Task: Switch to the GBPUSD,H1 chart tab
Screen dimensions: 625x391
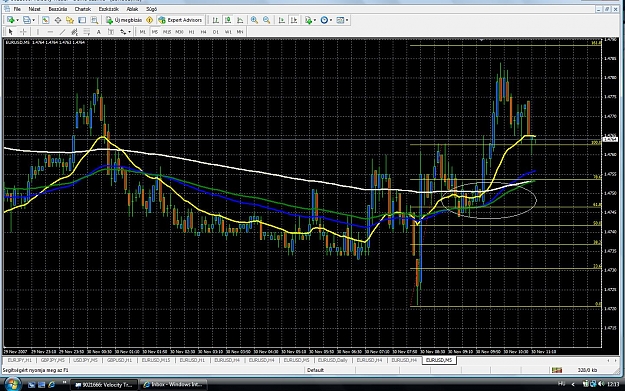Action: click(x=119, y=360)
